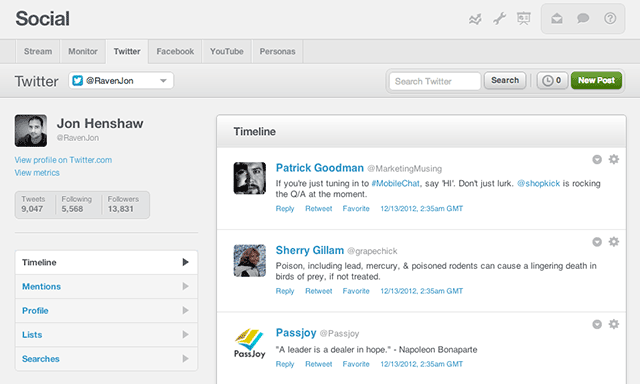
Task: Open the @shopkick mention link
Action: pyautogui.click(x=538, y=184)
